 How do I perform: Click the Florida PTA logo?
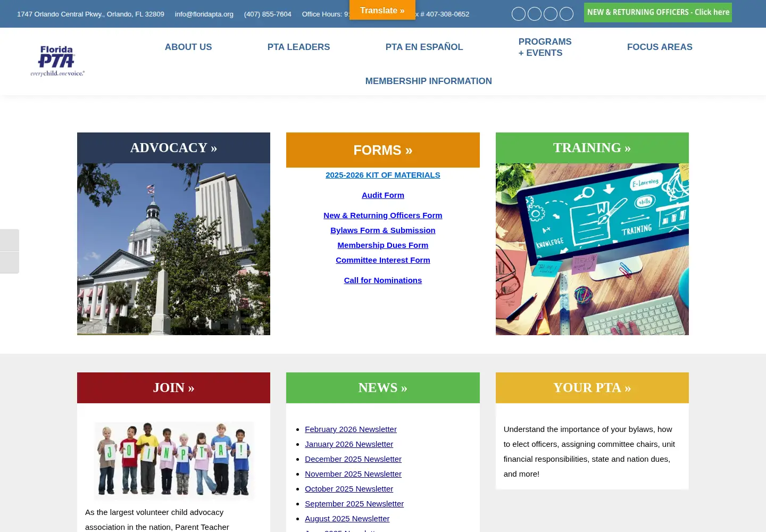coord(57,61)
